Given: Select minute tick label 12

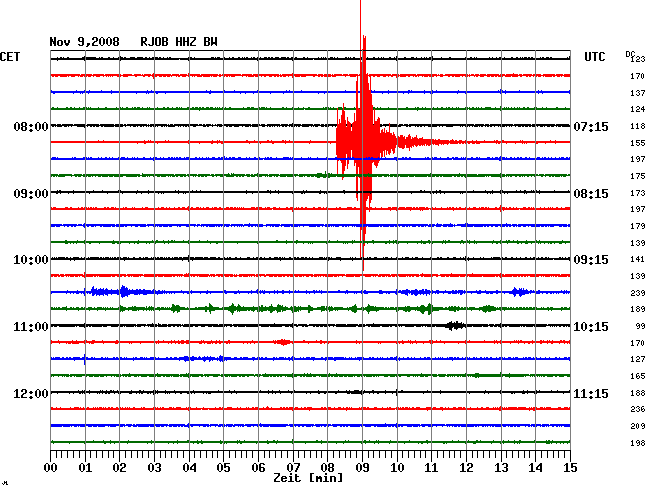Looking at the screenshot, I should point(466,467).
